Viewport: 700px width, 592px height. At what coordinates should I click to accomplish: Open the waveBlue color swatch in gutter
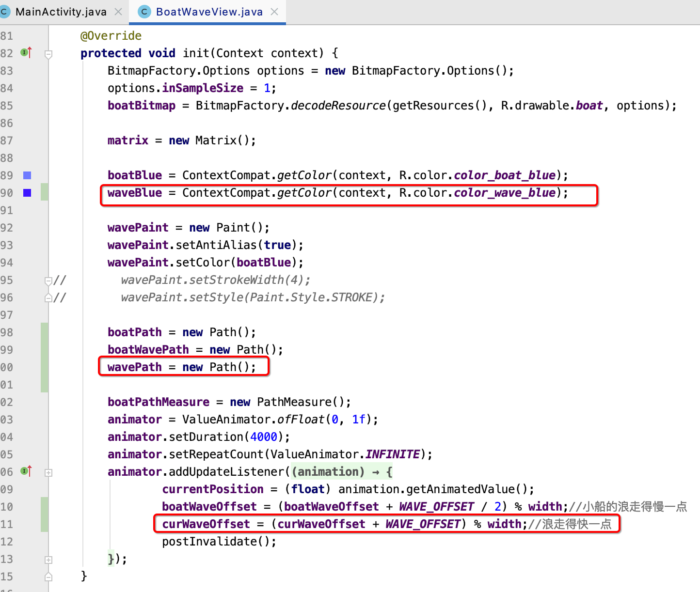click(x=27, y=193)
